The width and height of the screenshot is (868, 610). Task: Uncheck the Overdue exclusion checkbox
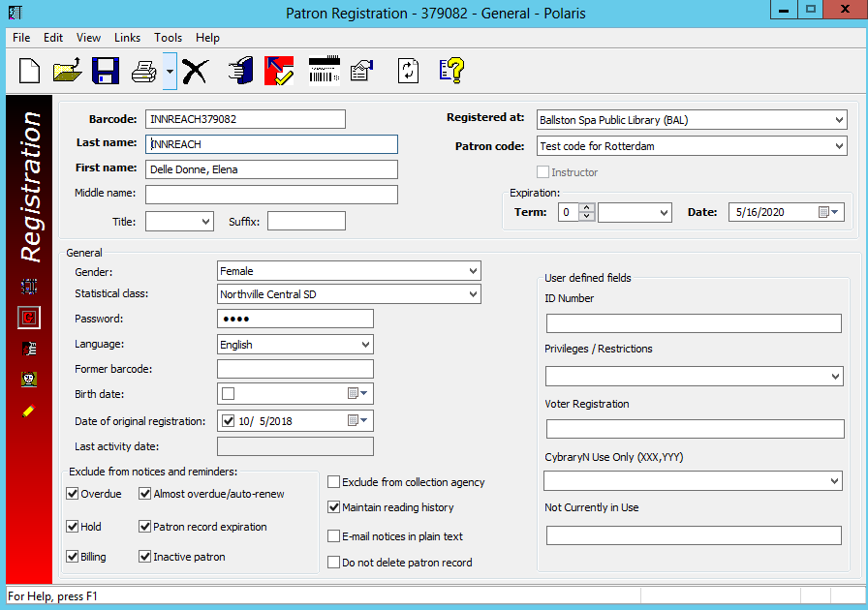point(73,494)
